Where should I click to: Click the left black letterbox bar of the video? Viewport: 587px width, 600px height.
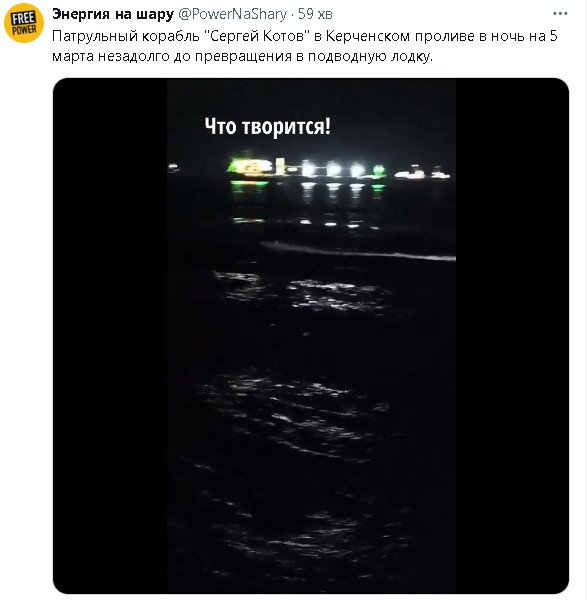[110, 336]
